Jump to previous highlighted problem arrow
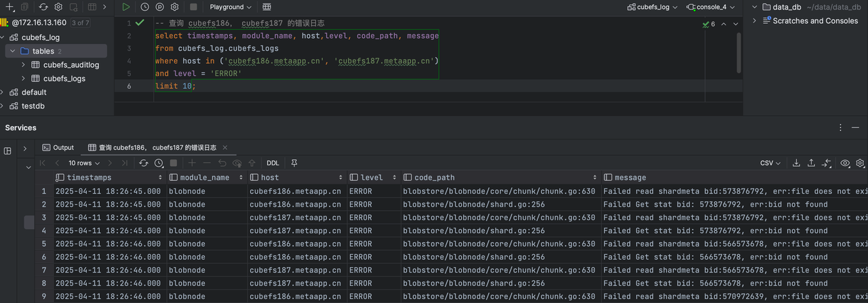This screenshot has height=303, width=868. pos(724,24)
